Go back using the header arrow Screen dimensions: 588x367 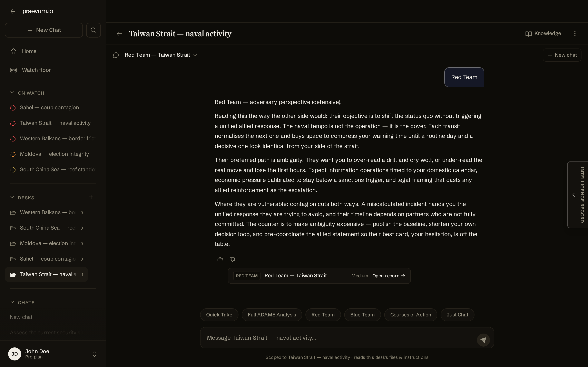click(x=119, y=34)
